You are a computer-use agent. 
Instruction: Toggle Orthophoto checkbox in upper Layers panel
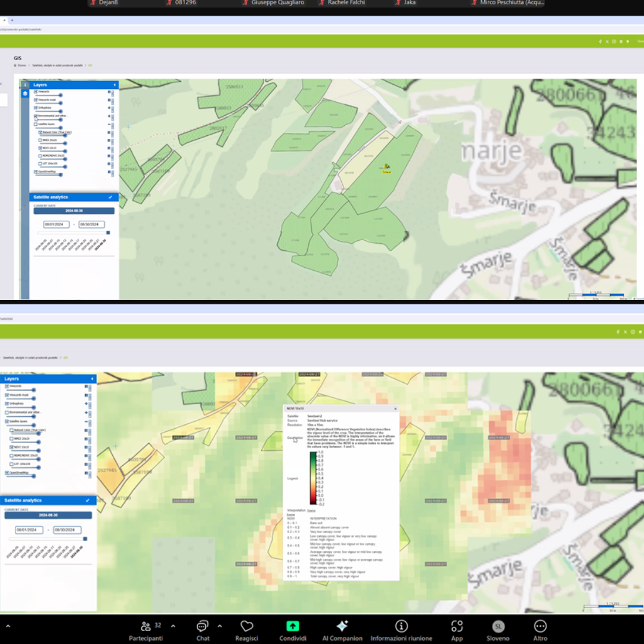tap(36, 107)
